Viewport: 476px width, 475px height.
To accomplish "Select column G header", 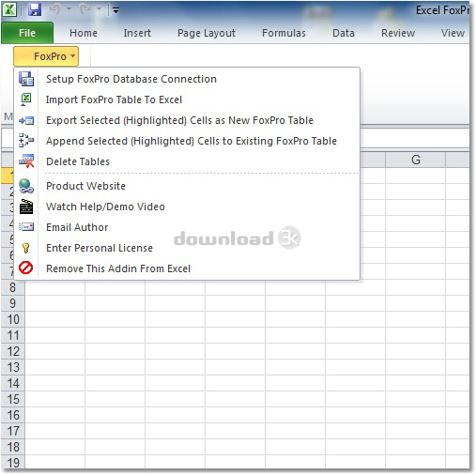I will pos(415,160).
